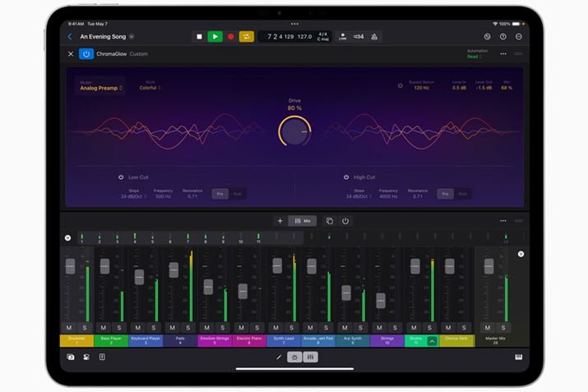Solo the Bass Player channel
The width and height of the screenshot is (588, 392).
[118, 328]
